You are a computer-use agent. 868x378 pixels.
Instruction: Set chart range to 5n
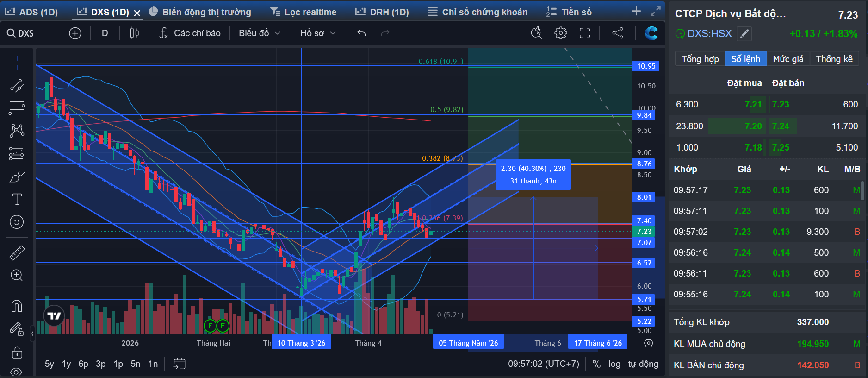135,364
